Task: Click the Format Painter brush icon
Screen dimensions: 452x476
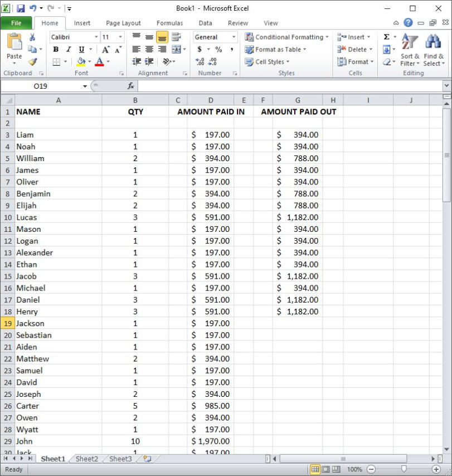Action: [32, 62]
